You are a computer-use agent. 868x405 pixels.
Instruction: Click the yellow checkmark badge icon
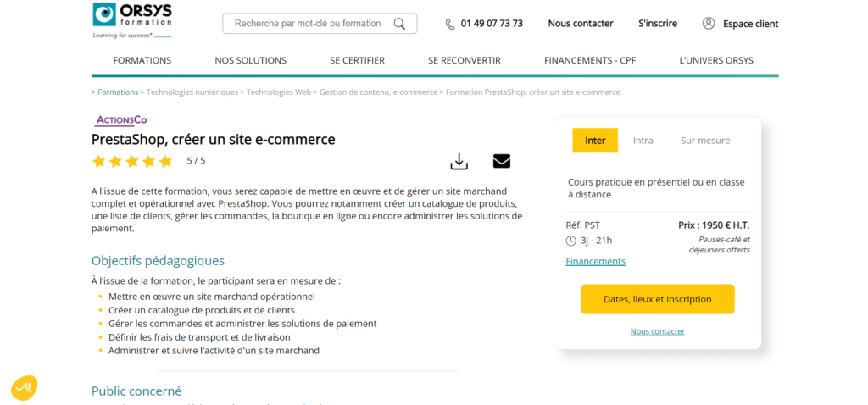coord(24,388)
